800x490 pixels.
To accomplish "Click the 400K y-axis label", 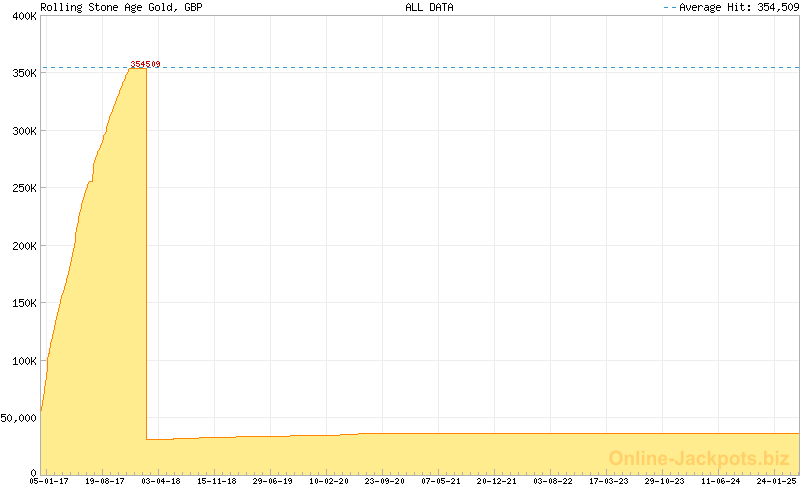I will (x=21, y=16).
